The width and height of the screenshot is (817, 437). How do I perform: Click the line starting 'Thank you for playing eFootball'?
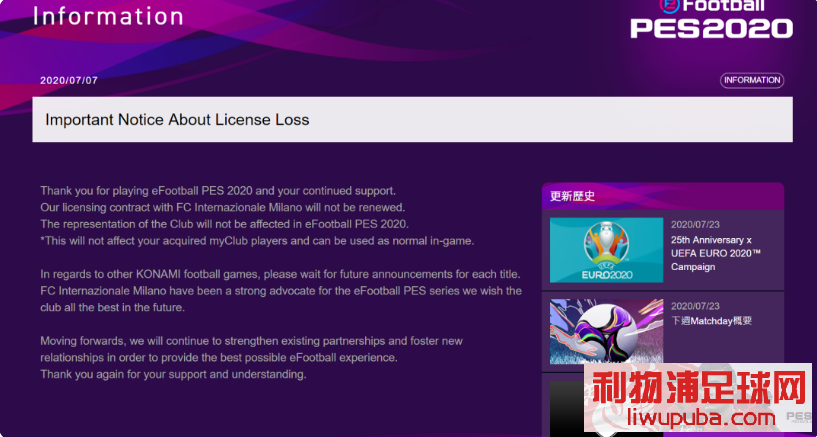[218, 191]
